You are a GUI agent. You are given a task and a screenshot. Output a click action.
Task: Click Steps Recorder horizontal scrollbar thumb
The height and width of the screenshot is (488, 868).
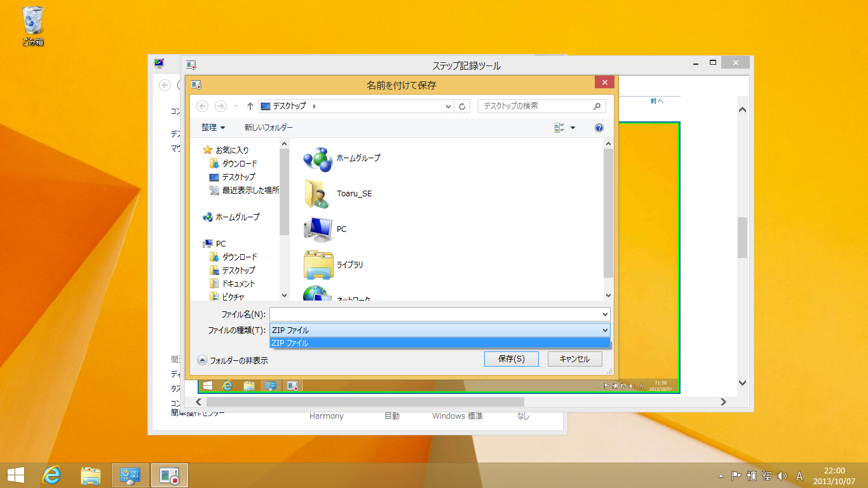(365, 402)
